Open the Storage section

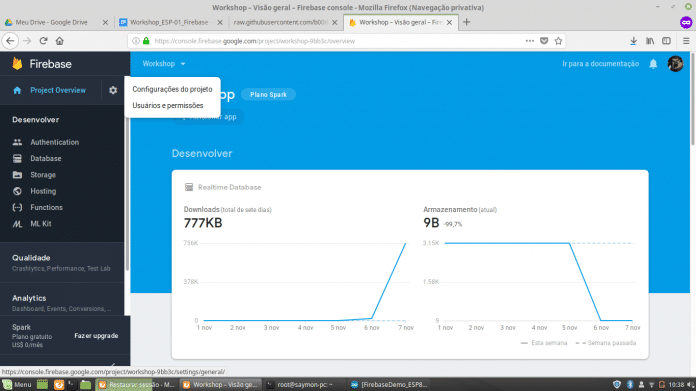43,175
